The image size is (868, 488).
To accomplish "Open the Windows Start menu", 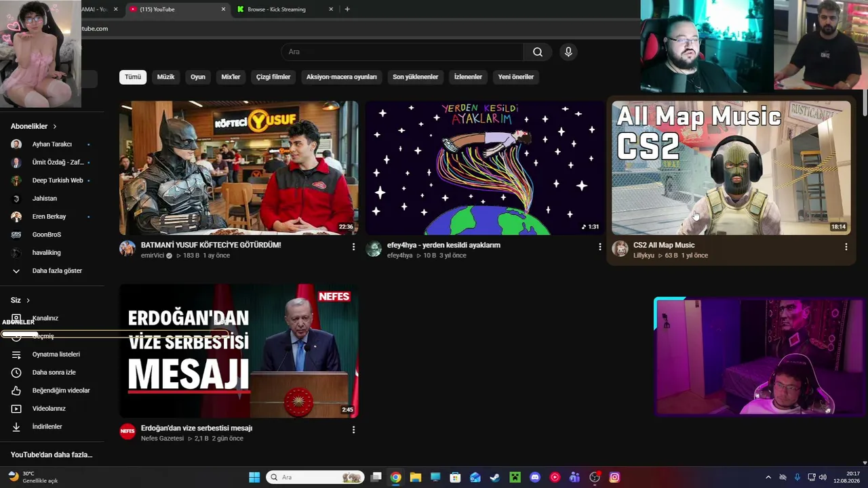I will tap(254, 477).
